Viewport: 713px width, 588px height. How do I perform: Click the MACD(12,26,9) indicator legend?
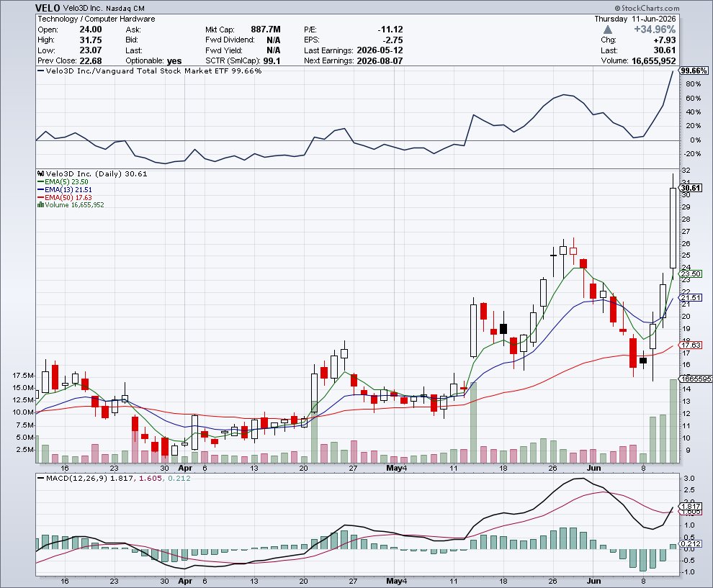click(114, 478)
